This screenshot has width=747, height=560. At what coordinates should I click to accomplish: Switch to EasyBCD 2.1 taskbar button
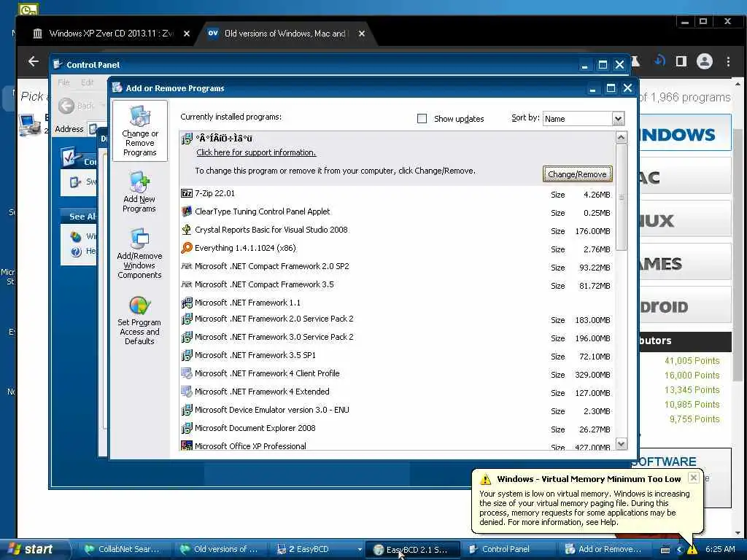coord(411,550)
